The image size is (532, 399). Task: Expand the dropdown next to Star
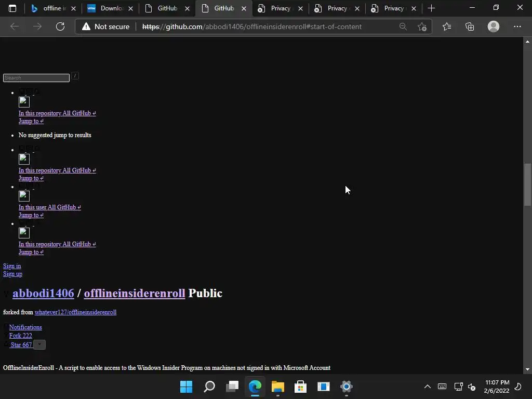[39, 345]
